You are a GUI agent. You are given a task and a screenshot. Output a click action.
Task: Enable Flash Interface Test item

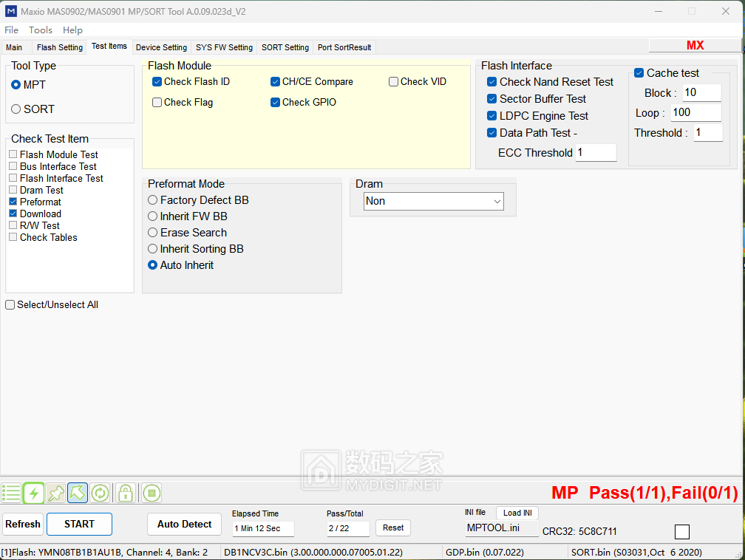pos(13,178)
